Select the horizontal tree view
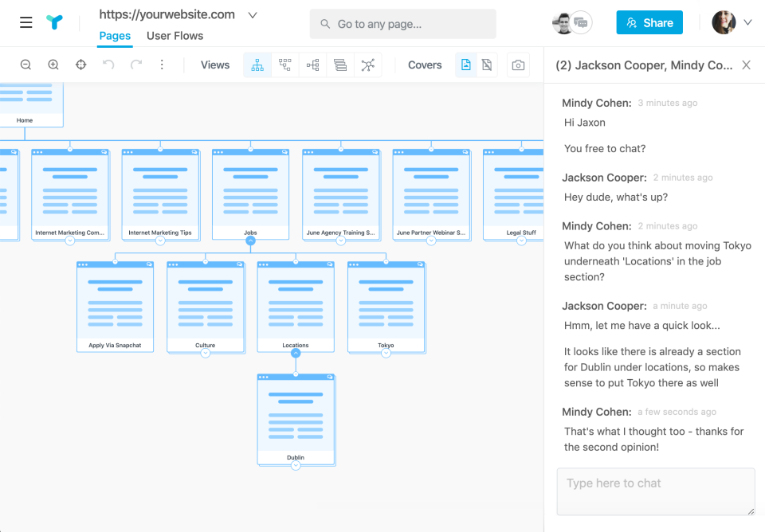 (312, 65)
